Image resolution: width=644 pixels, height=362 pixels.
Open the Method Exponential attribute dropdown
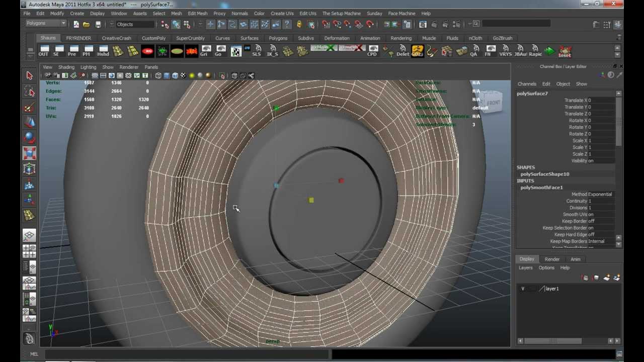(x=601, y=194)
